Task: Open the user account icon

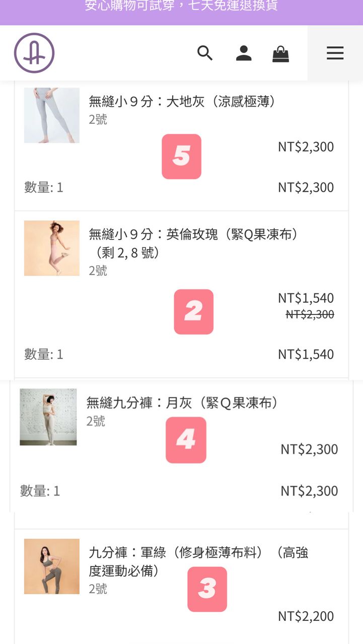Action: [244, 53]
